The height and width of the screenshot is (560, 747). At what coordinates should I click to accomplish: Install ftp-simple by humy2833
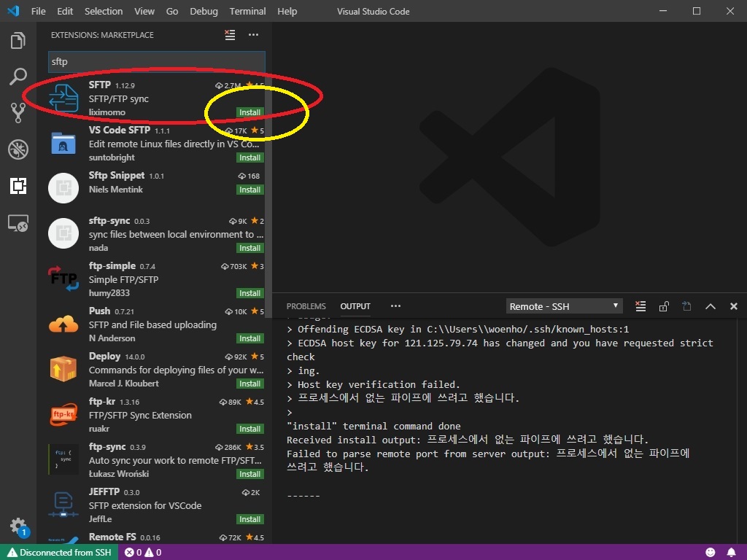pyautogui.click(x=249, y=293)
